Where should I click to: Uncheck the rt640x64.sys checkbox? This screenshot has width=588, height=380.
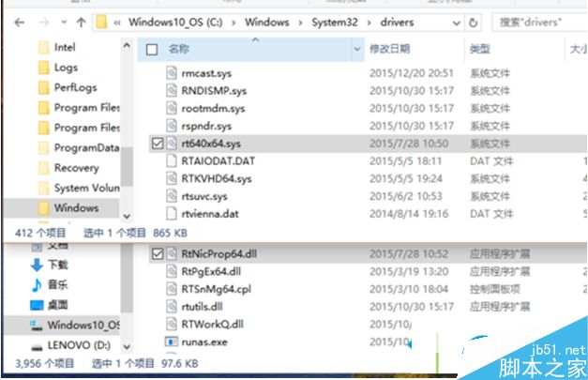point(158,144)
